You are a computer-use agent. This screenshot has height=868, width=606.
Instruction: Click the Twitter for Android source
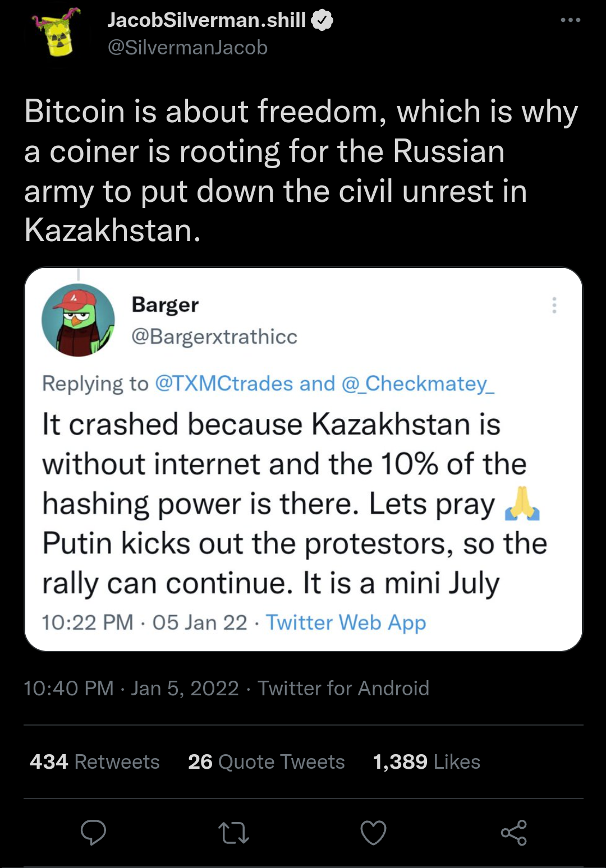(x=343, y=688)
